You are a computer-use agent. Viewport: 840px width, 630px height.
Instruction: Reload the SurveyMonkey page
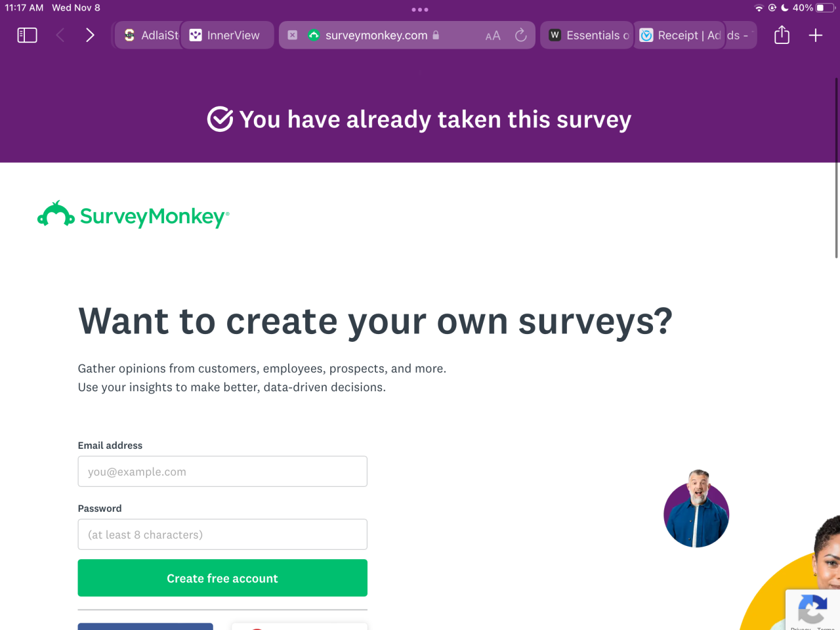521,35
